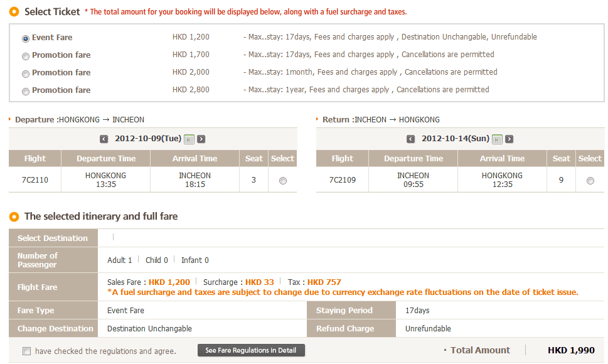Click the 1-year Promotion fare label
Image resolution: width=608 pixels, height=364 pixels.
click(x=61, y=90)
